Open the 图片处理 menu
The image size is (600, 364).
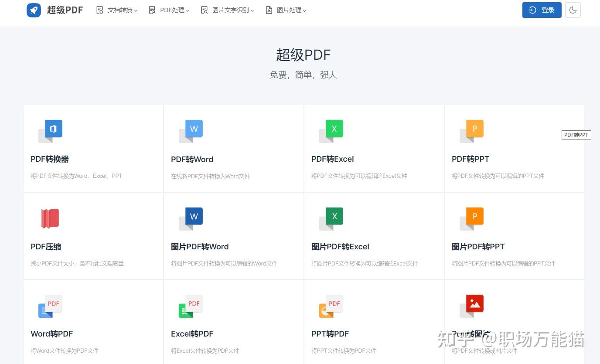pyautogui.click(x=286, y=10)
